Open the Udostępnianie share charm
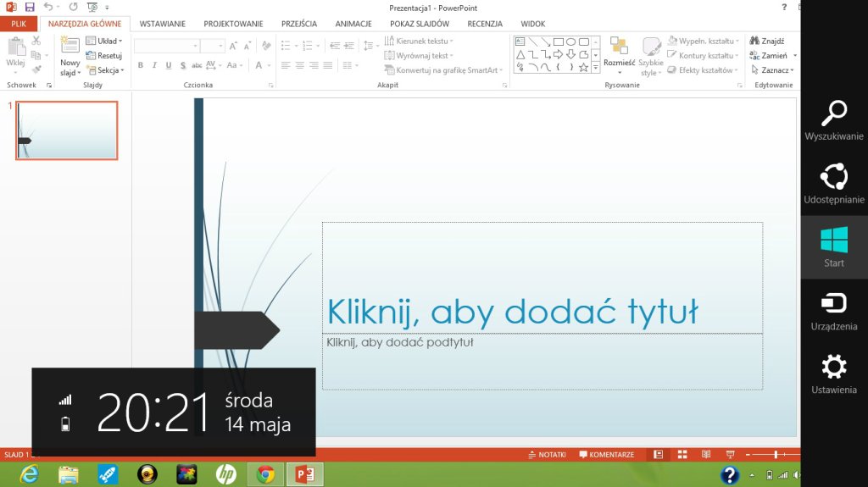This screenshot has width=868, height=487. pyautogui.click(x=834, y=184)
